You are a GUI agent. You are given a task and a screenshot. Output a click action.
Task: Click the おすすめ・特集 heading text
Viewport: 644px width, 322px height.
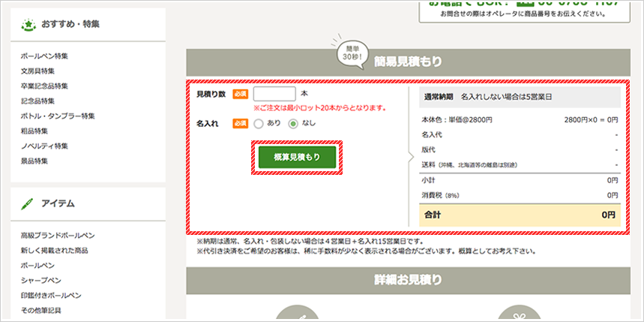[x=70, y=24]
